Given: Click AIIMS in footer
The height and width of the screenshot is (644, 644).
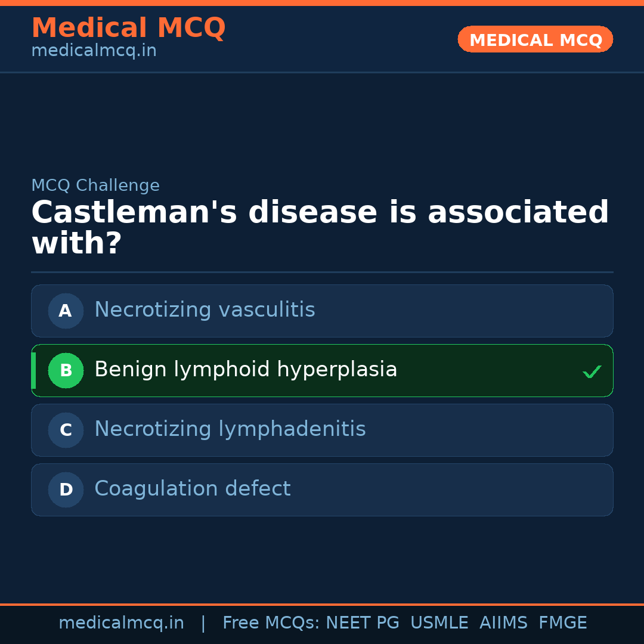Looking at the screenshot, I should 503,623.
